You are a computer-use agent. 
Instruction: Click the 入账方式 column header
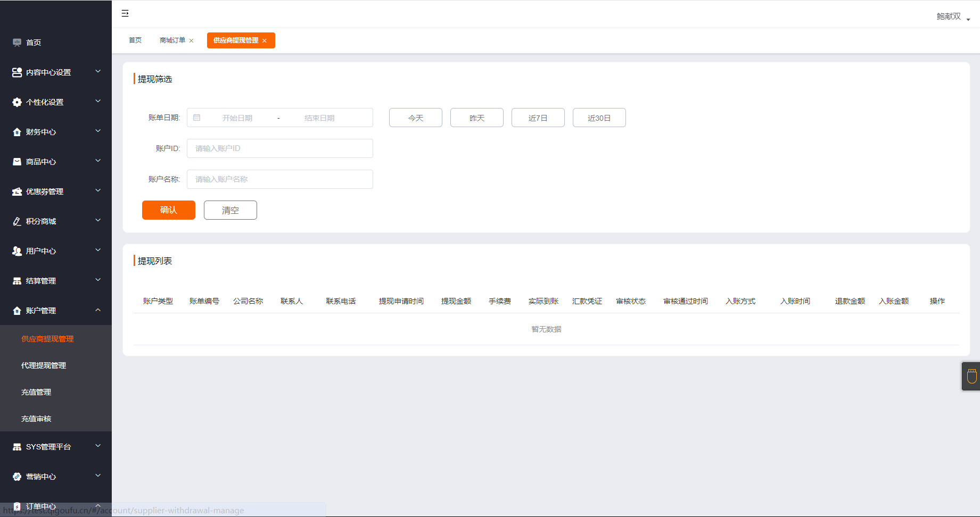(x=740, y=301)
